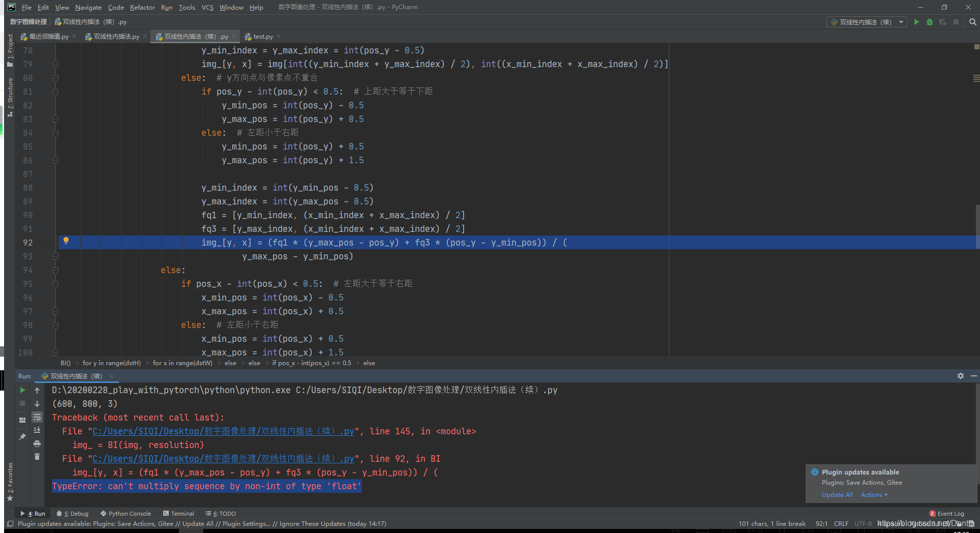Open the Favorites tool window
This screenshot has width=980, height=533.
coord(10,481)
